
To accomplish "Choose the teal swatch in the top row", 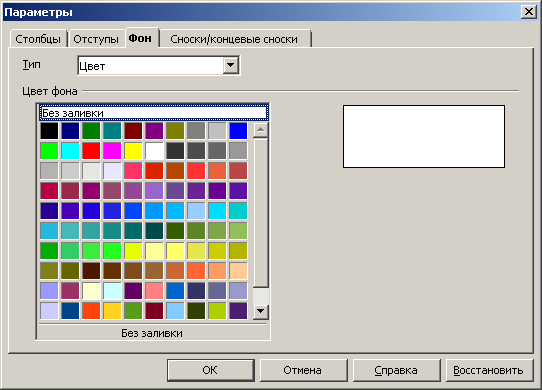I will click(112, 131).
